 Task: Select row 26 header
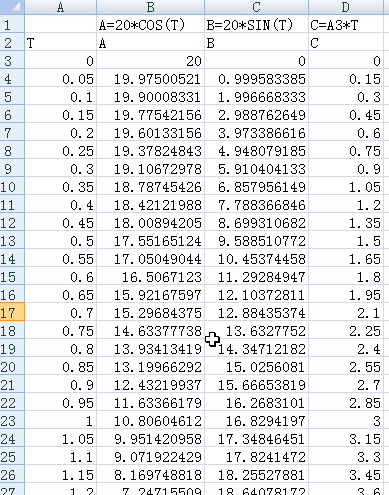pos(12,474)
